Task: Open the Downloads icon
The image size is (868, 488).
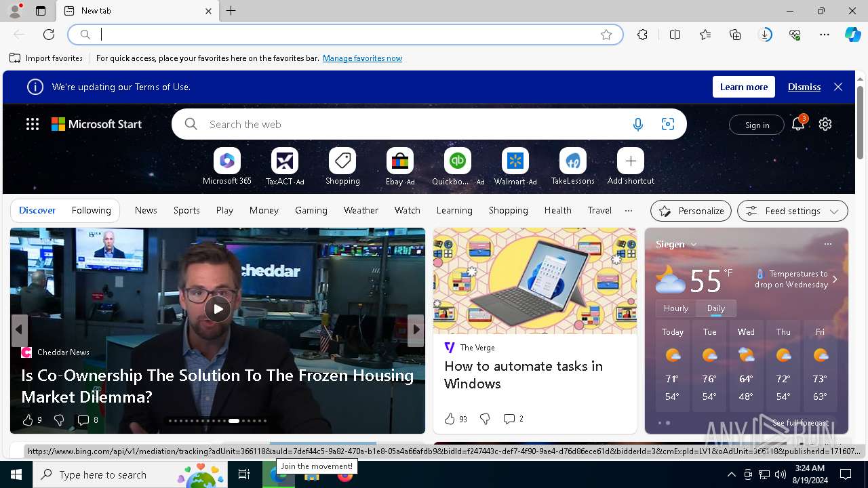Action: (x=765, y=35)
